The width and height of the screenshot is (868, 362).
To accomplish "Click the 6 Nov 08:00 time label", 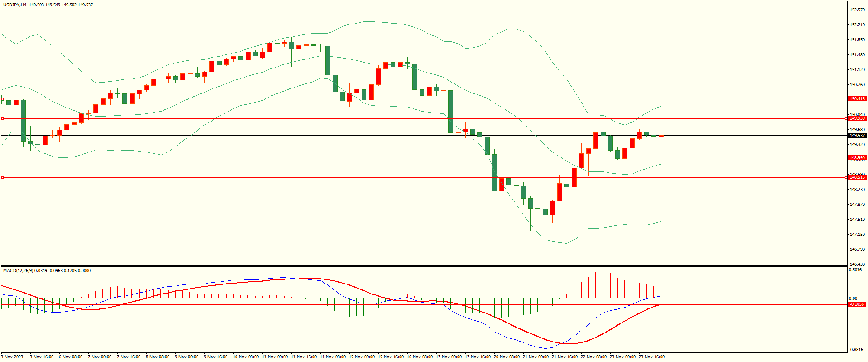I will coord(71,357).
